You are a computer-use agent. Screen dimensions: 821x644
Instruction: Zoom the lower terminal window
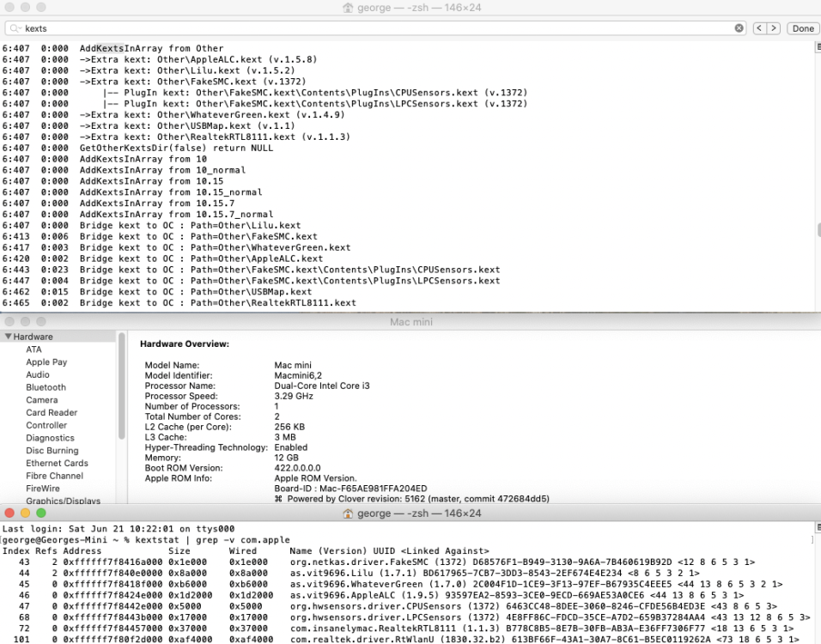pyautogui.click(x=41, y=513)
